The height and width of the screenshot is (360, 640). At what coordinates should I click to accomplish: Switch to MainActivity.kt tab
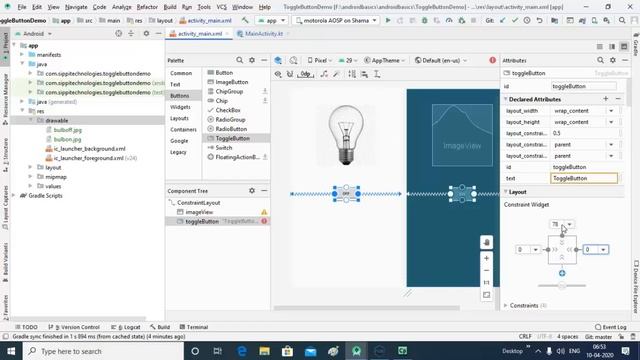263,33
